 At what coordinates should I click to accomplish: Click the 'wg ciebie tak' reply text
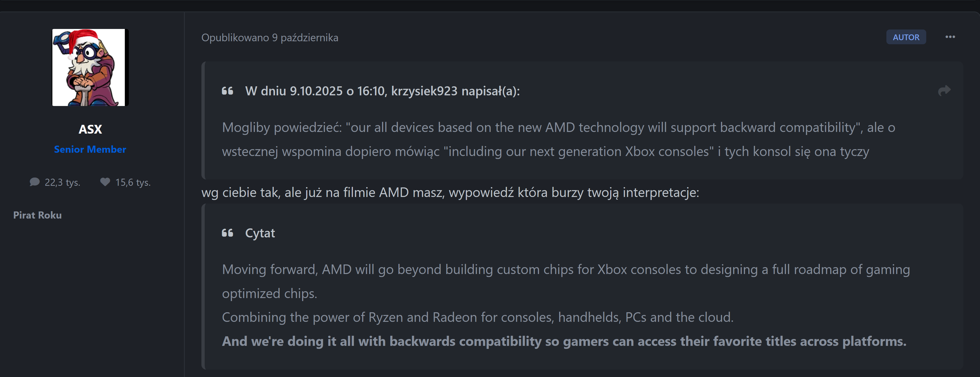(x=450, y=192)
